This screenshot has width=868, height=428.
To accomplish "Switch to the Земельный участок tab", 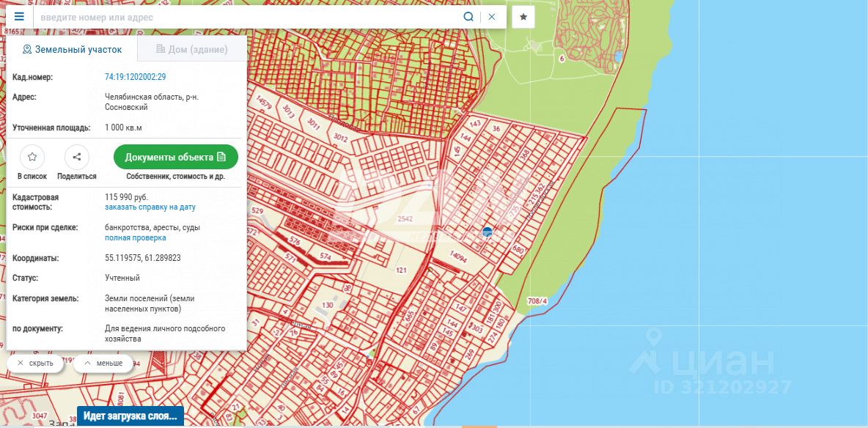I will click(x=72, y=50).
